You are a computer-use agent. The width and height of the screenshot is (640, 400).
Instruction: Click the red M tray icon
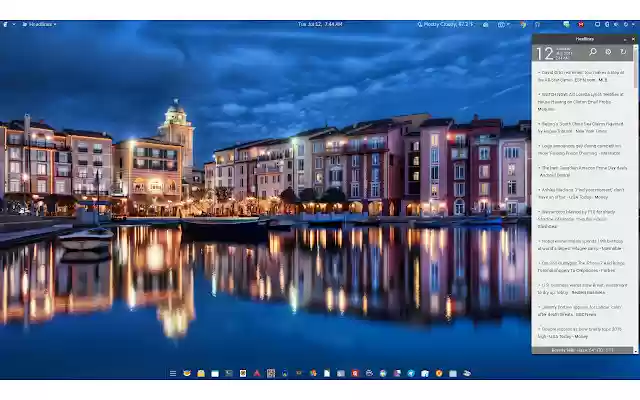tap(581, 24)
